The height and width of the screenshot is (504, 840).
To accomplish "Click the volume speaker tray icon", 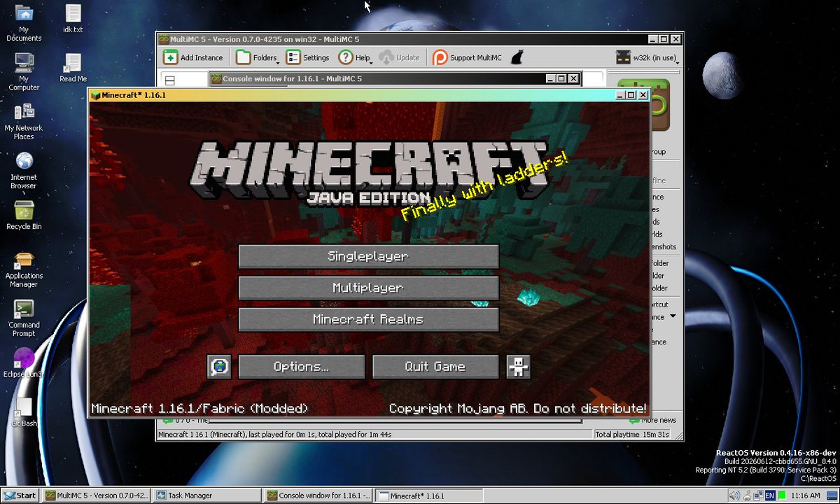I will point(734,496).
